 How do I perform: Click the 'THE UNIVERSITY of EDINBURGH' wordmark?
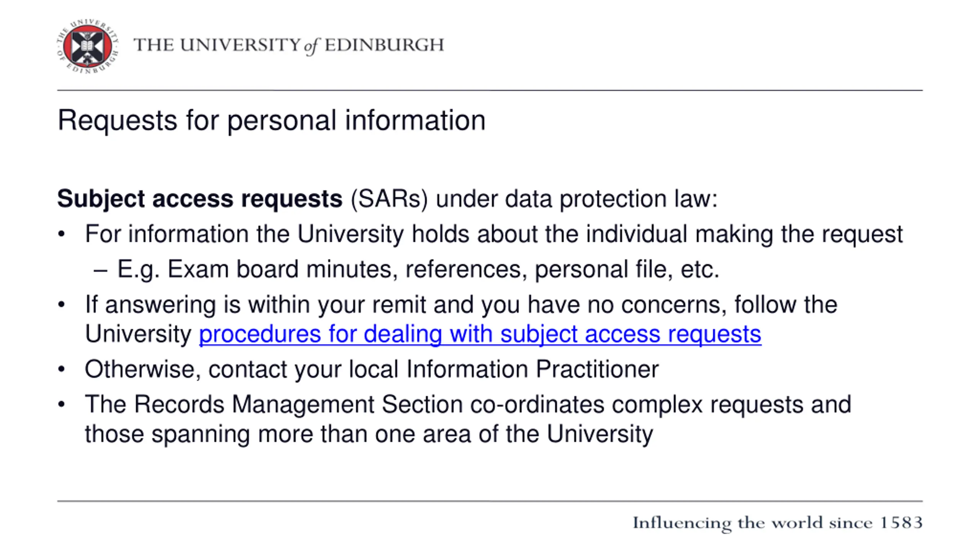point(289,46)
